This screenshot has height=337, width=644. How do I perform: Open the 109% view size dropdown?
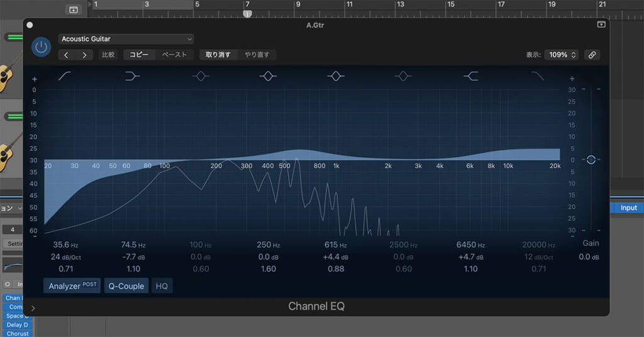pos(562,55)
